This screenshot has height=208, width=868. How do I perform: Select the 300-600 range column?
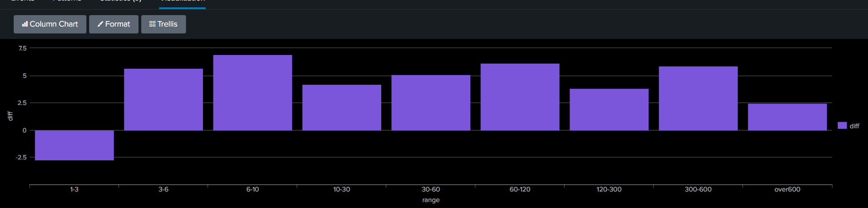point(698,99)
